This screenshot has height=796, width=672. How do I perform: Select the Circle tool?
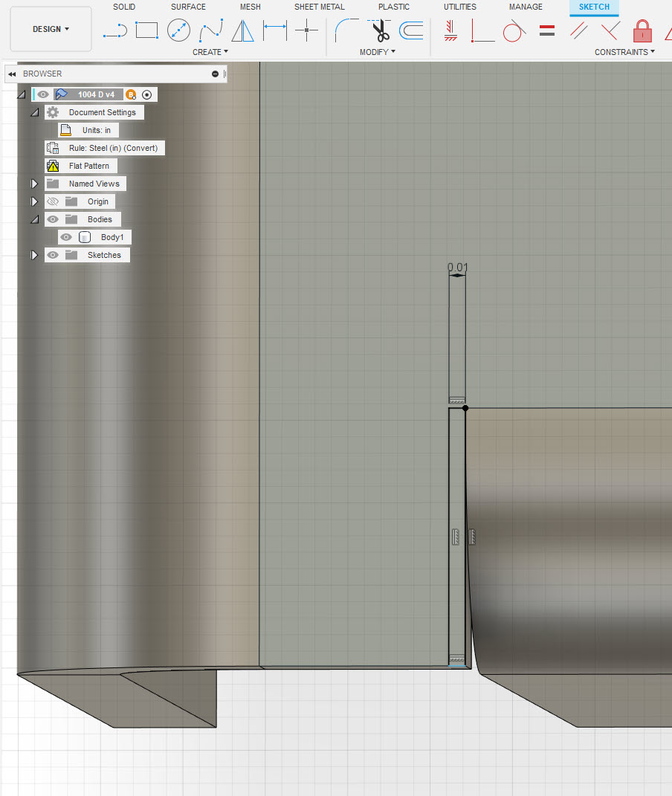[x=178, y=30]
